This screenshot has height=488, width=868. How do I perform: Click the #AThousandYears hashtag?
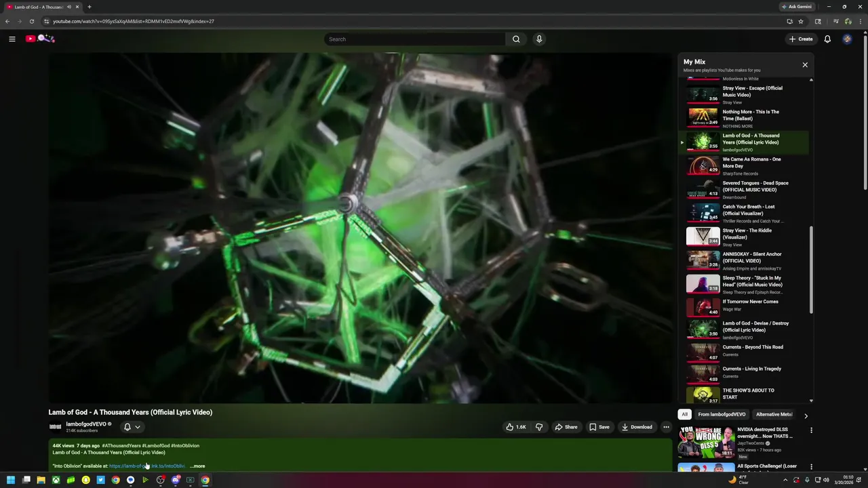click(121, 446)
